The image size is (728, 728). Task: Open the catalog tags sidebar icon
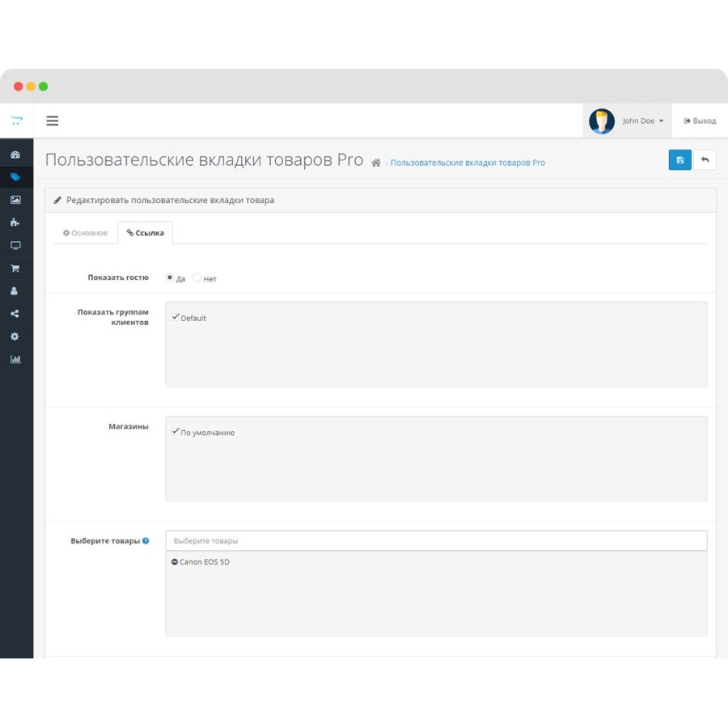15,177
